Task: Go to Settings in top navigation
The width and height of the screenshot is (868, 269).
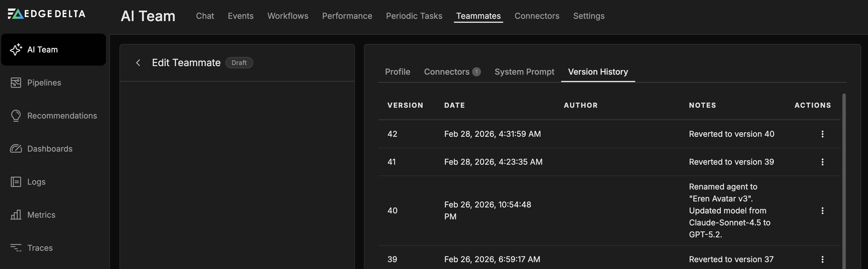Action: pos(588,16)
